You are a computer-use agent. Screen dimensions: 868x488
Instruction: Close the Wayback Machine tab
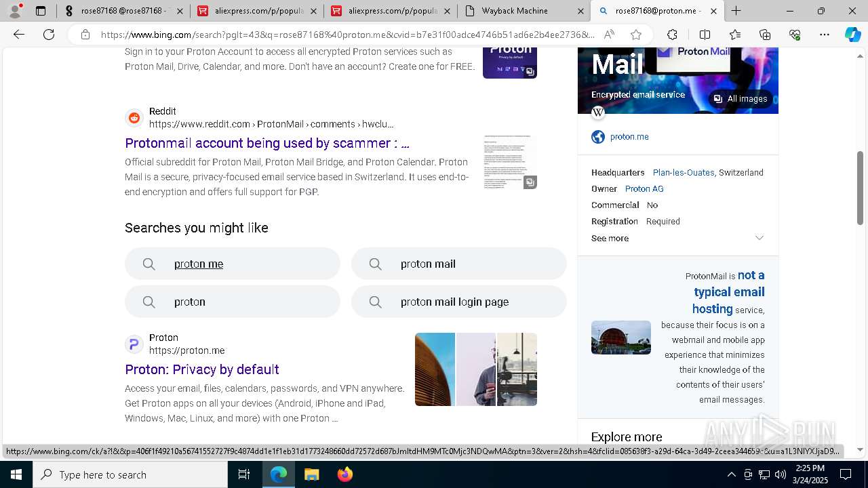coord(580,11)
